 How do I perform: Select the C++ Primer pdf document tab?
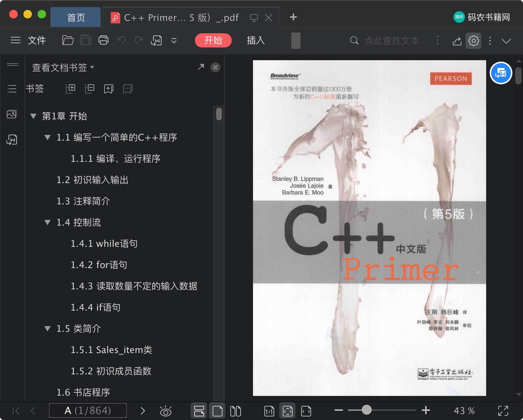click(x=181, y=18)
